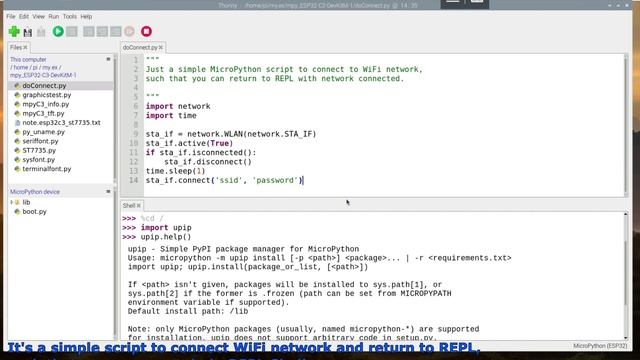
Task: Close the Shell tab
Action: point(139,206)
